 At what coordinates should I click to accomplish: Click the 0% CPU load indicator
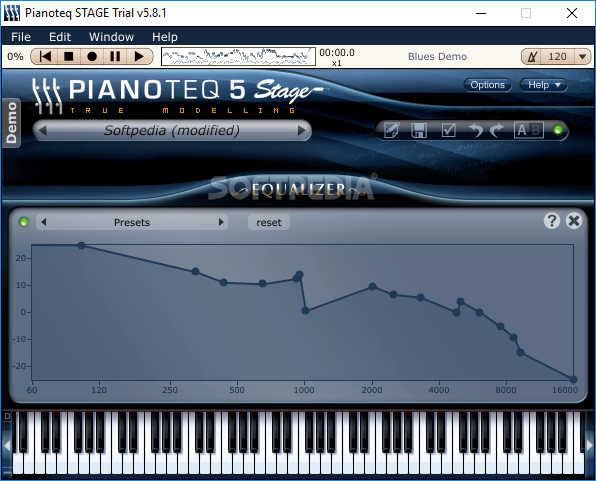pos(15,57)
